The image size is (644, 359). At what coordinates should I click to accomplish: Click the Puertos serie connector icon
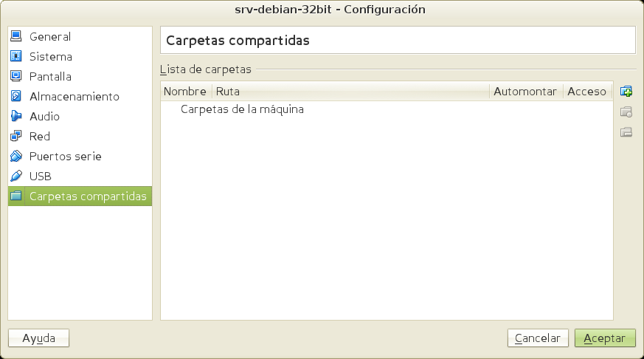[x=16, y=156]
